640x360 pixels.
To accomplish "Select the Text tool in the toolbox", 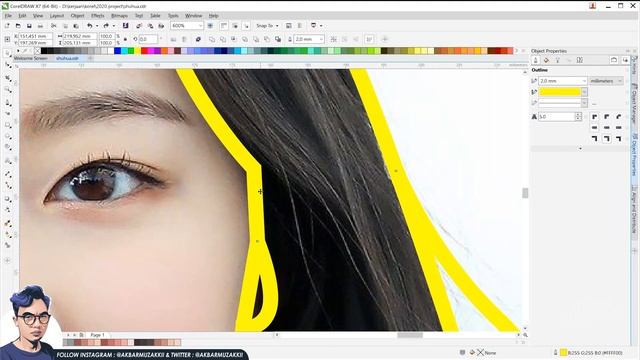I will coord(8,161).
